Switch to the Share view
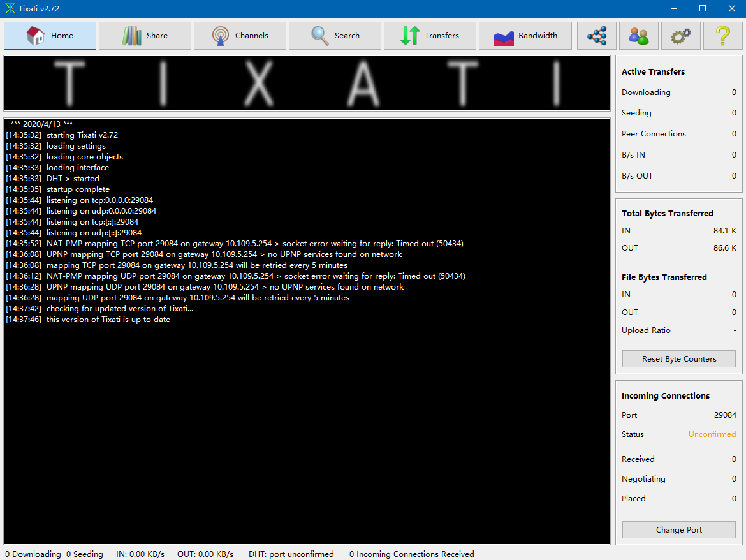Viewport: 746px width, 560px height. coord(145,36)
